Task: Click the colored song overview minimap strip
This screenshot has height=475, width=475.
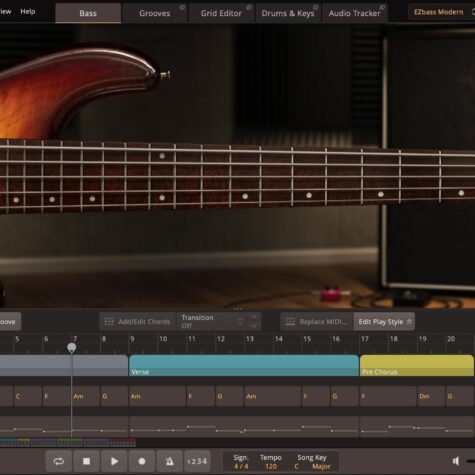Action: point(68,443)
